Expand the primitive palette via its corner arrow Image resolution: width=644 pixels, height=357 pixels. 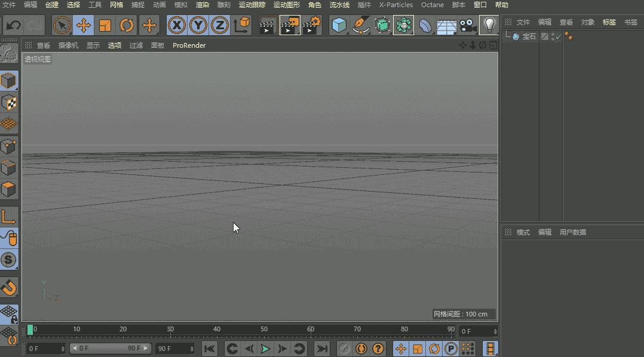[346, 33]
